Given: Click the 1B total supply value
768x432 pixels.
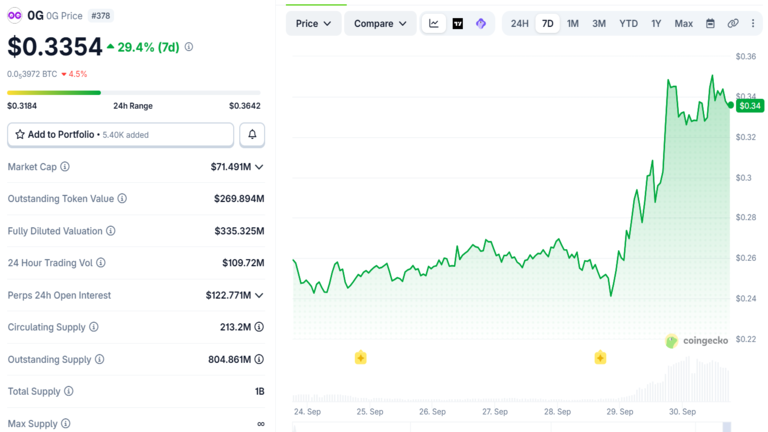Looking at the screenshot, I should click(260, 391).
